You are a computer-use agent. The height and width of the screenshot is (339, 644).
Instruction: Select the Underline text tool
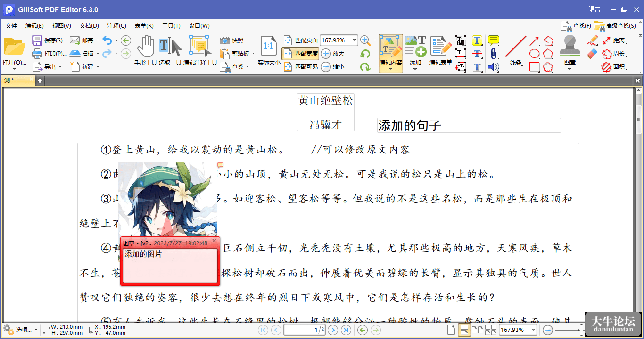tap(477, 67)
